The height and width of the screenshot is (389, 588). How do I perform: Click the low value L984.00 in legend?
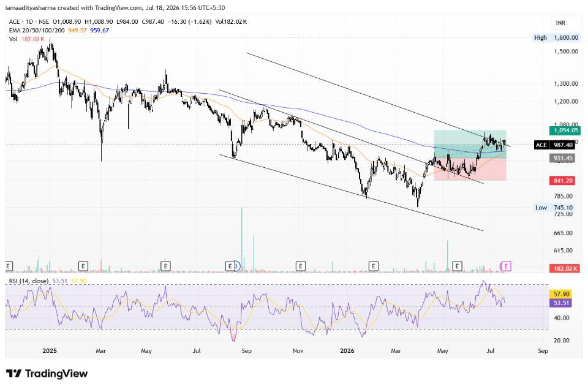(127, 22)
